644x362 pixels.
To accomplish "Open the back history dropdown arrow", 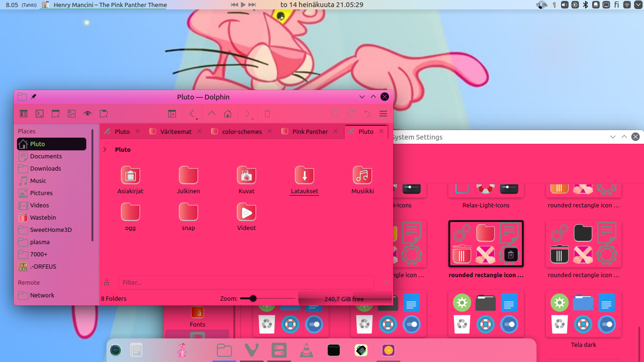I will [x=197, y=119].
